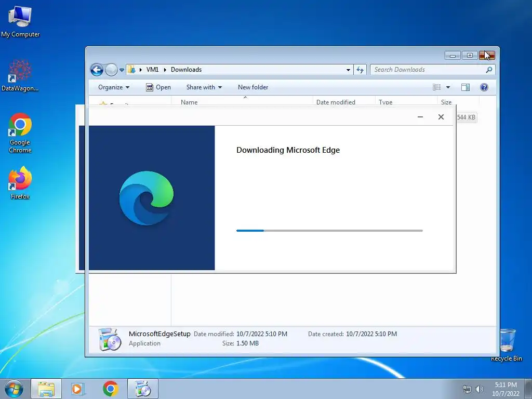Open the DataWagon desktop shortcut
Screen dimensions: 532x399
coord(20,75)
